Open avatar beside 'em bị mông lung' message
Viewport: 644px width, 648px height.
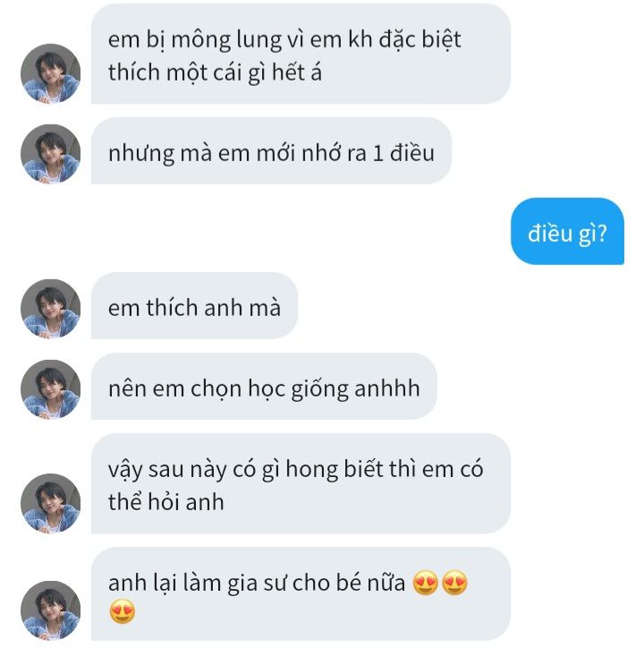tap(50, 73)
